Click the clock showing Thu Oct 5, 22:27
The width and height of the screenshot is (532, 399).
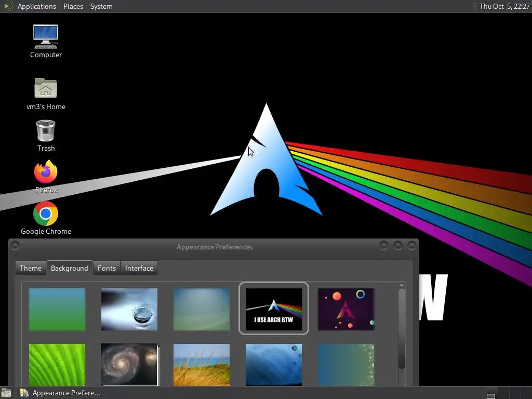click(504, 6)
